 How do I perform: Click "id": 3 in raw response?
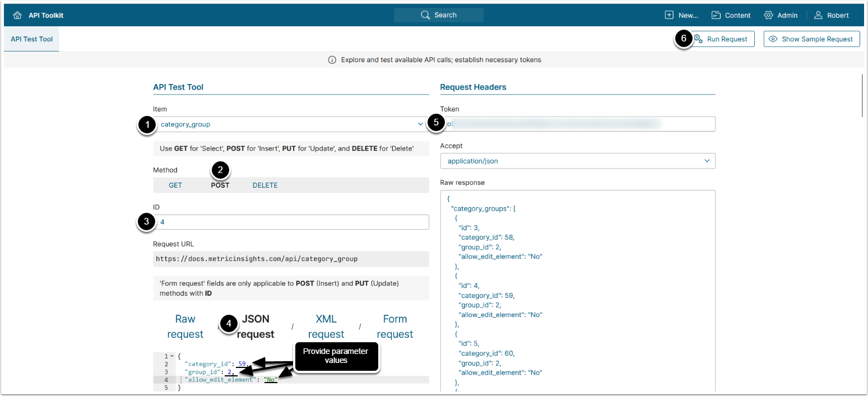click(469, 227)
